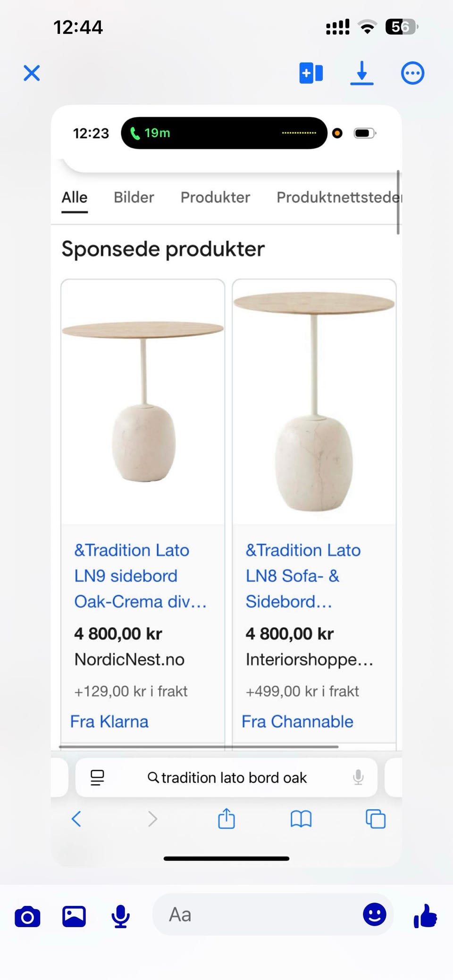Open the camera icon in message bar
Screen dimensions: 453x980
27,917
